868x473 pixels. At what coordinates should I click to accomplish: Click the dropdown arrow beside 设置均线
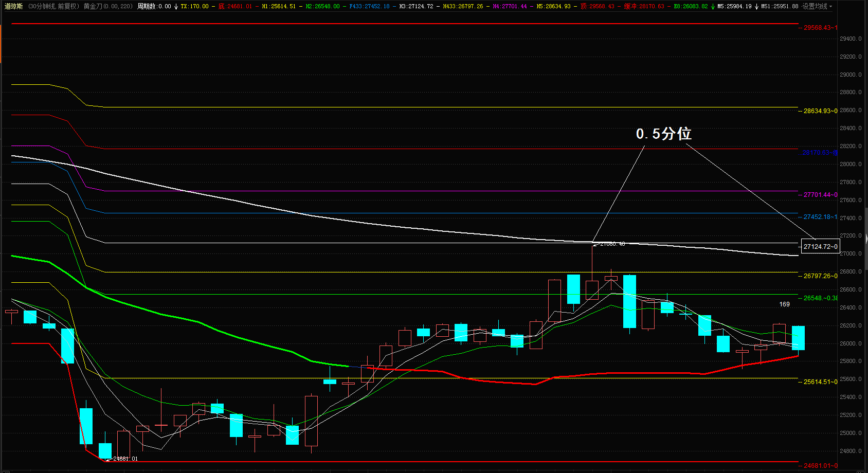(830, 7)
